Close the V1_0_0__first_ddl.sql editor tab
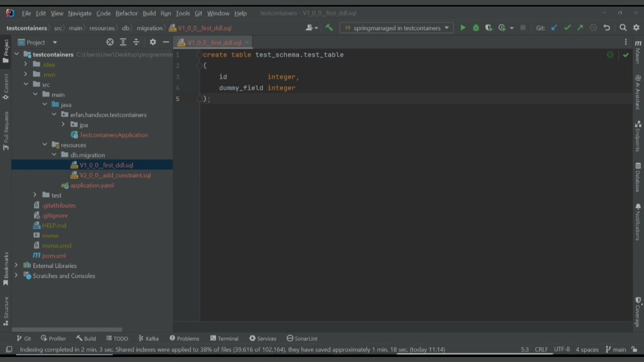The image size is (644, 362). tap(247, 43)
